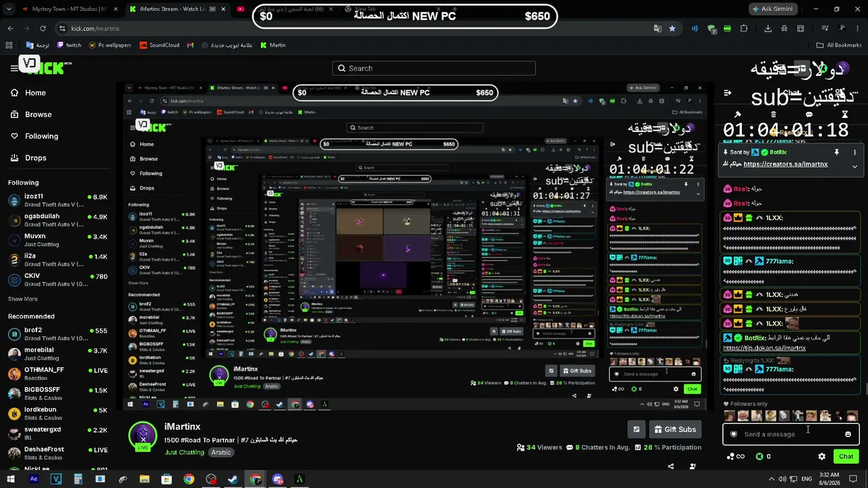
Task: Select the Arabic language tag
Action: coord(221,452)
